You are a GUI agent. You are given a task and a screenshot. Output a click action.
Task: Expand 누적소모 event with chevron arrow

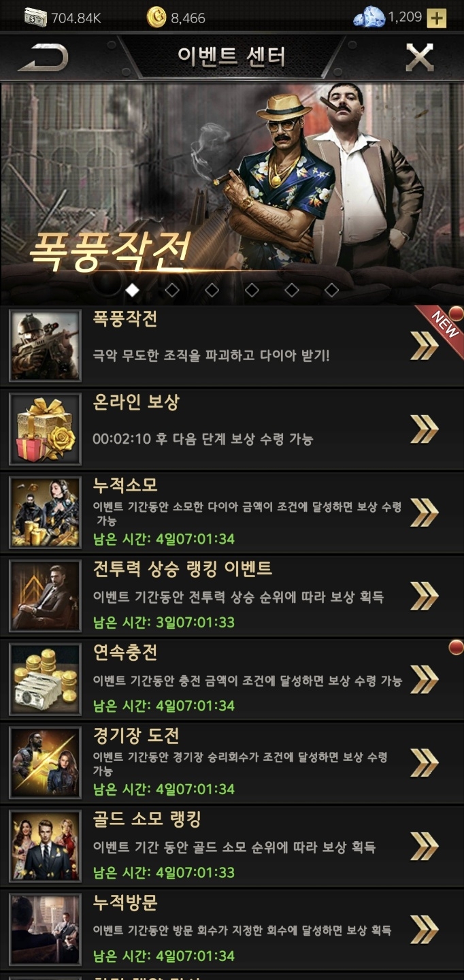point(425,512)
